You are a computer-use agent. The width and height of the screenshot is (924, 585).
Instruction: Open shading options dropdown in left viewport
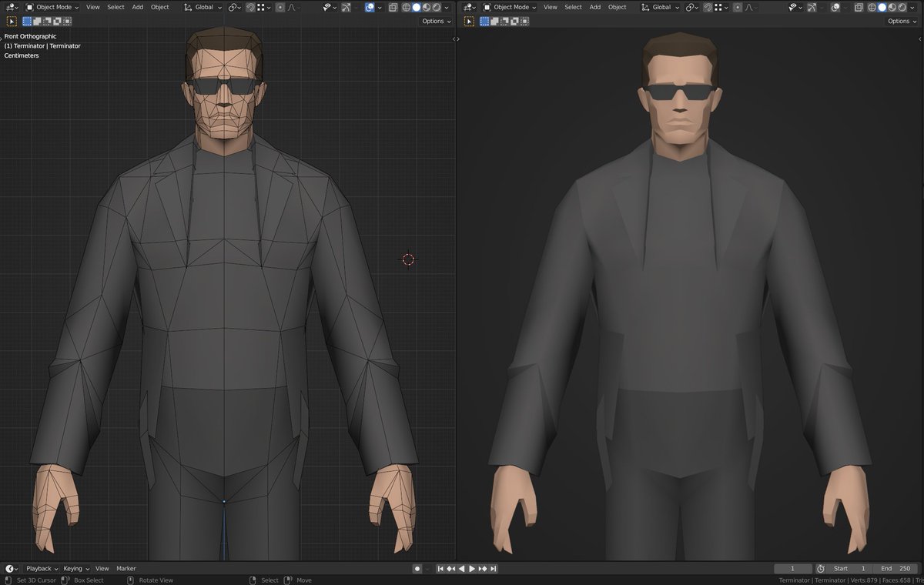[447, 7]
